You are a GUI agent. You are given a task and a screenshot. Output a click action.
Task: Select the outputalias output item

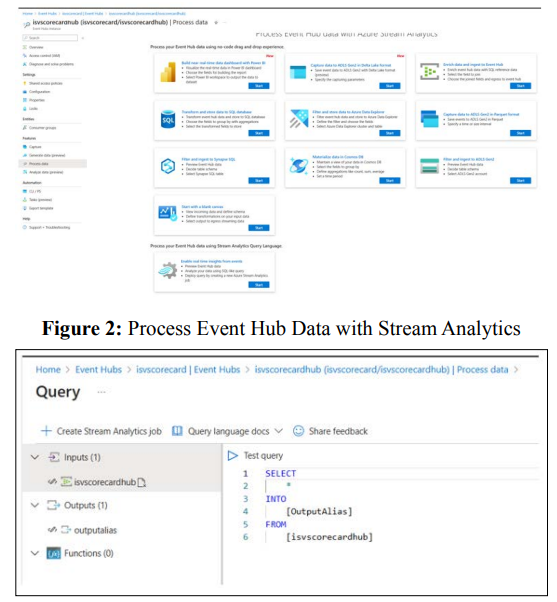click(95, 530)
